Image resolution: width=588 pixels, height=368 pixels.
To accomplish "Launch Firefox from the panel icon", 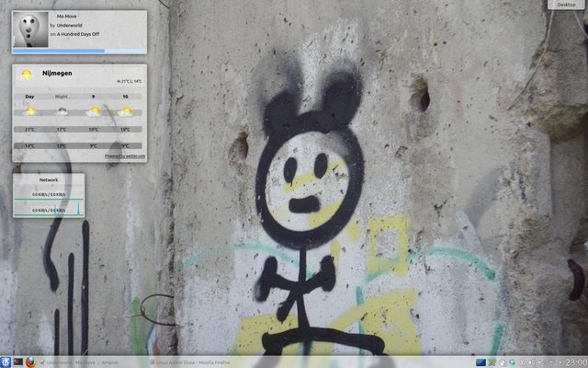I will (x=31, y=362).
